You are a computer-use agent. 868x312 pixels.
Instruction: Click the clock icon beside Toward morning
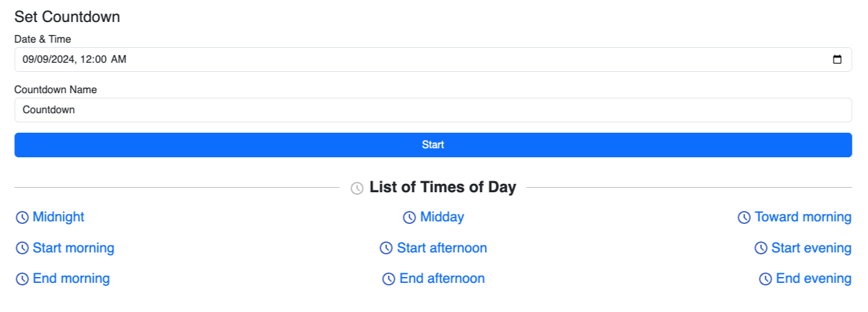click(x=744, y=217)
